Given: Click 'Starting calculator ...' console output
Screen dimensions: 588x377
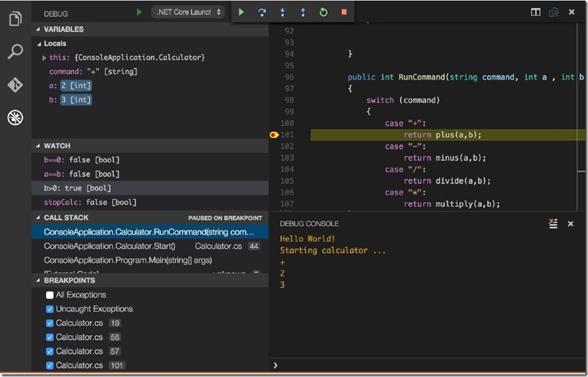Looking at the screenshot, I should coord(333,250).
